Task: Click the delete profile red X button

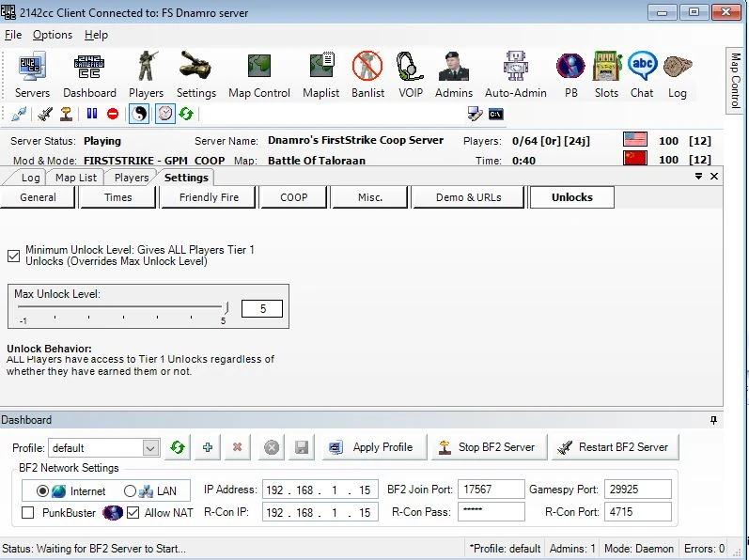Action: 237,447
